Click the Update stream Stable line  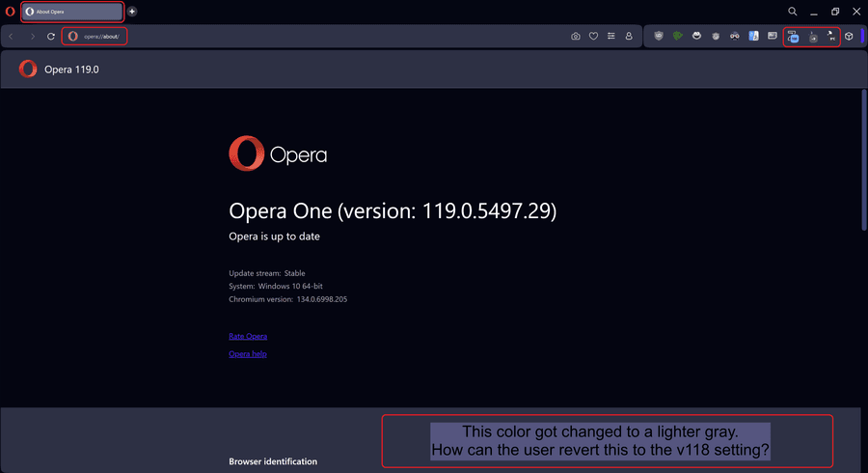[267, 273]
